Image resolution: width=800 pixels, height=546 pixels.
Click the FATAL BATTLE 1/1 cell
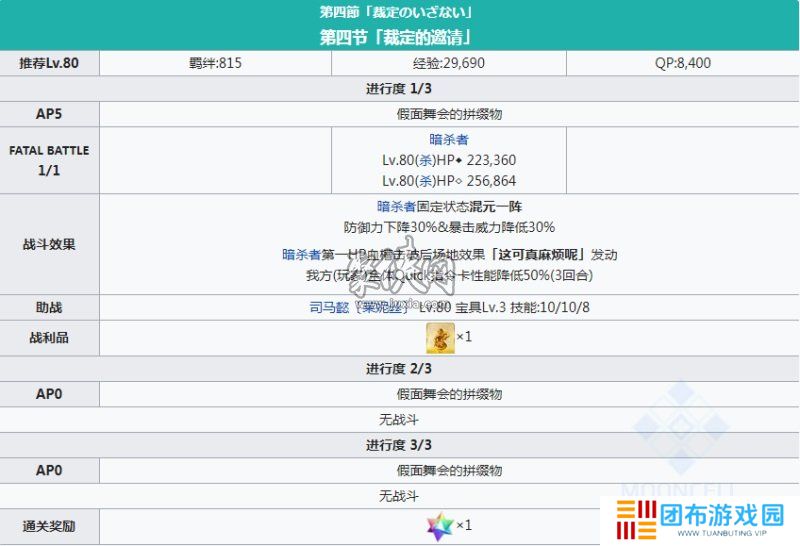point(49,160)
